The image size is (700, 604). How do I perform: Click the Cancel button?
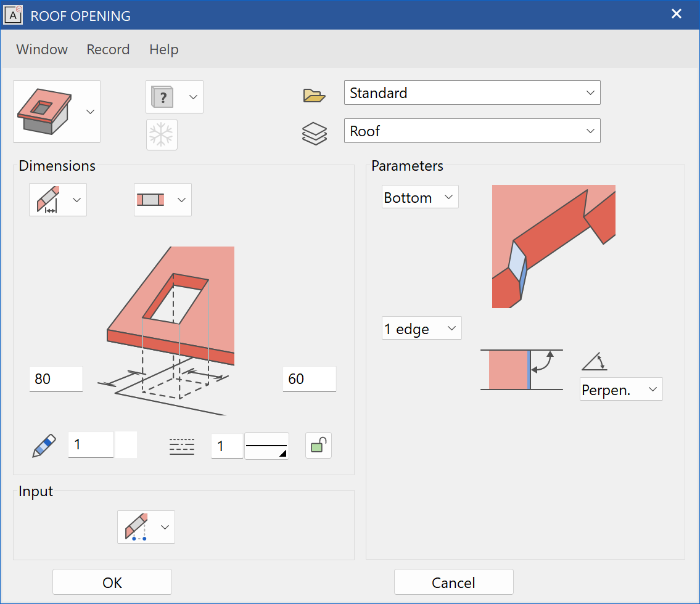click(453, 582)
